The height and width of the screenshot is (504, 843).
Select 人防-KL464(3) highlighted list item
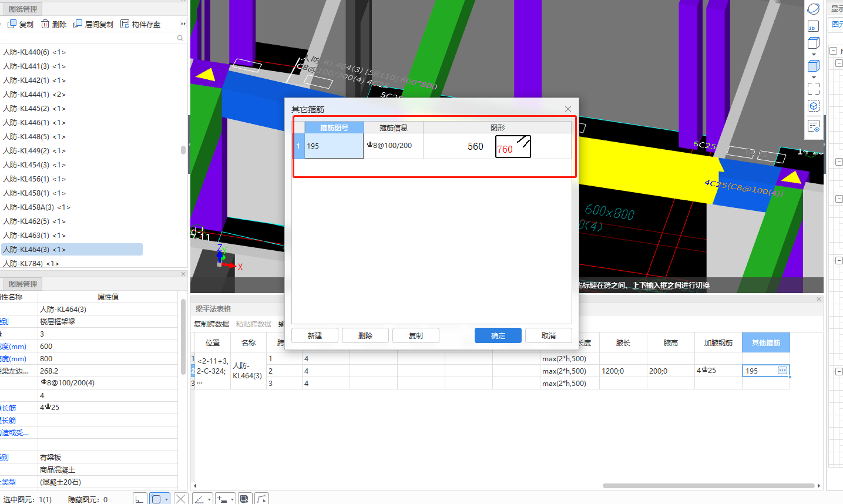tap(72, 250)
